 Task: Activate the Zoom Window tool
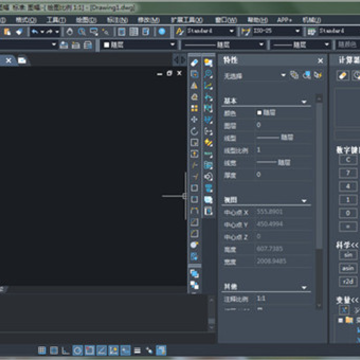94,32
